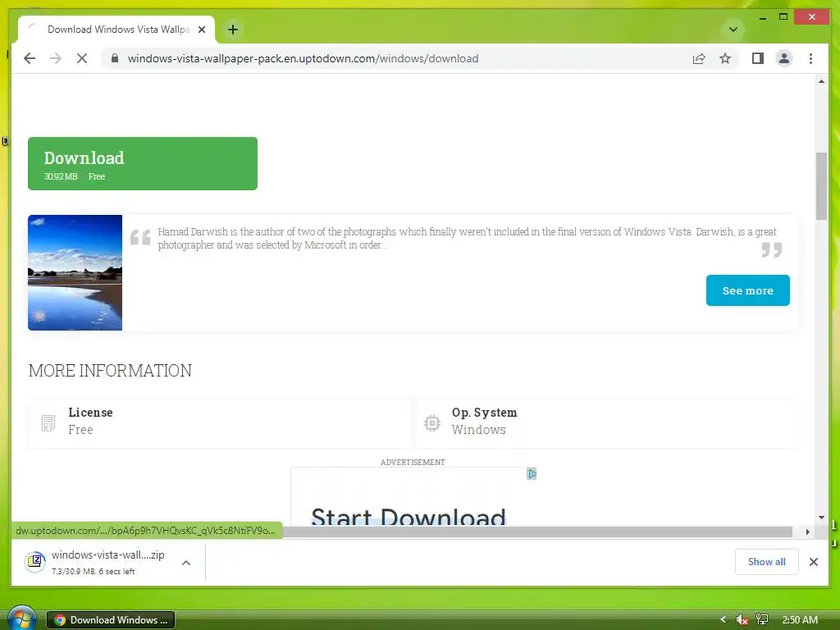Open the Chrome profile menu
The width and height of the screenshot is (840, 630).
[784, 58]
